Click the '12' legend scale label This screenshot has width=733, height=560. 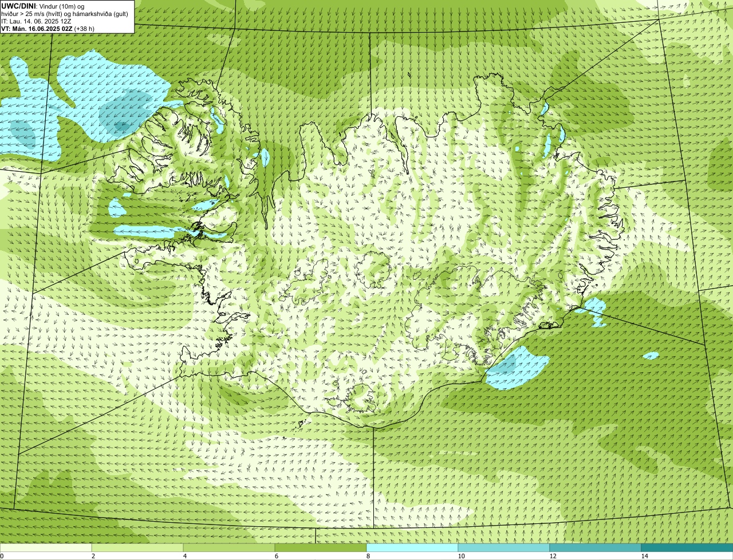553,556
